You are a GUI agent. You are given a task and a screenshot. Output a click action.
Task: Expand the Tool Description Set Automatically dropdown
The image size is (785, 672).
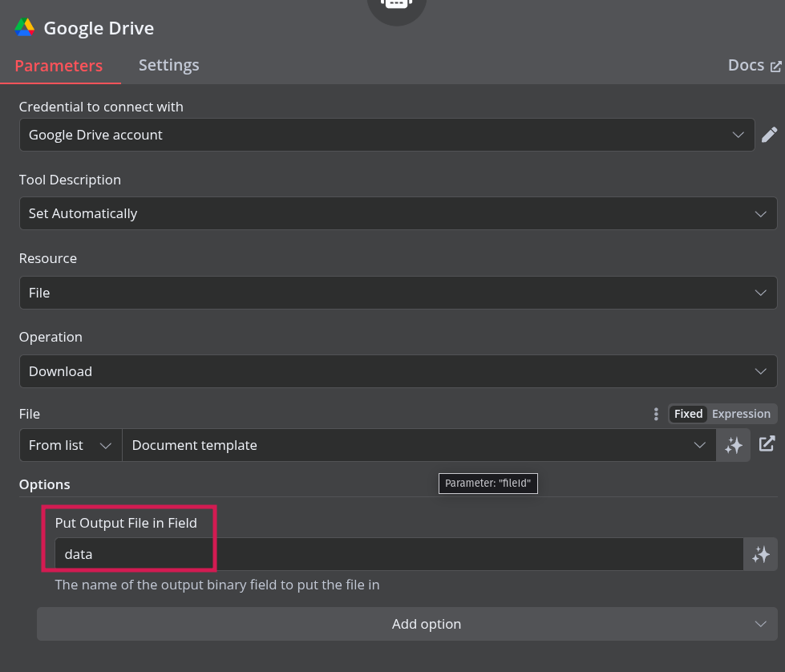398,214
